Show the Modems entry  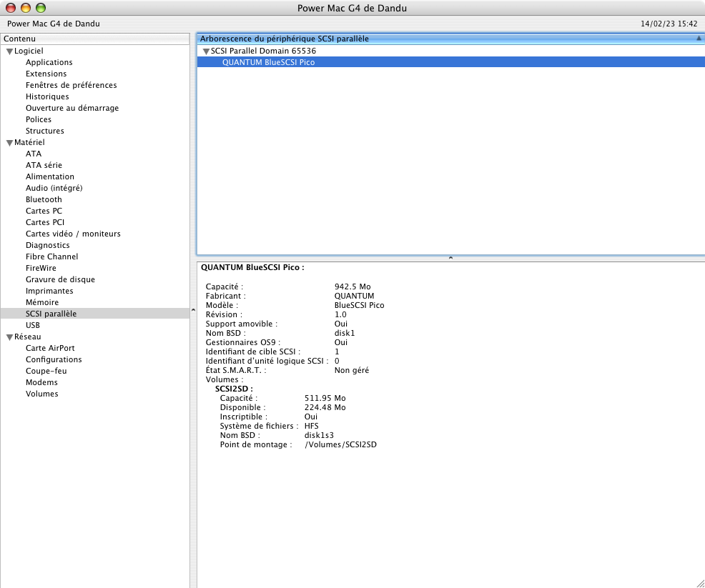(x=41, y=383)
